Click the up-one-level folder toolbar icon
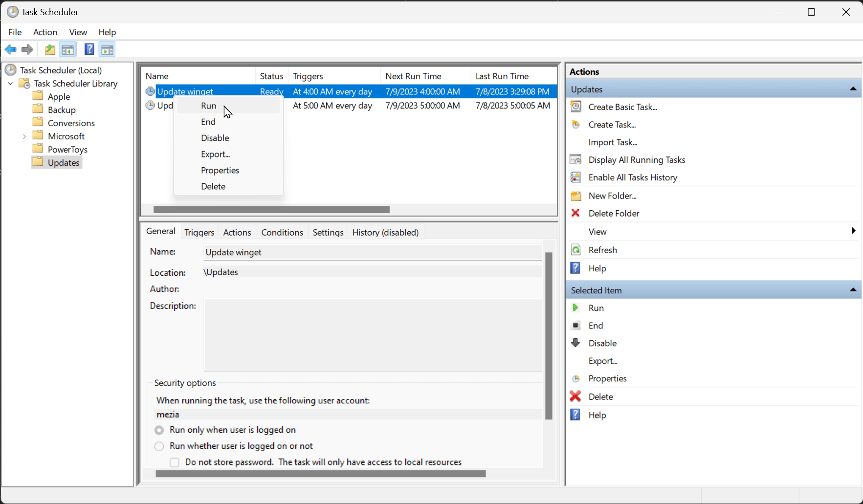Viewport: 863px width, 504px height. tap(49, 49)
